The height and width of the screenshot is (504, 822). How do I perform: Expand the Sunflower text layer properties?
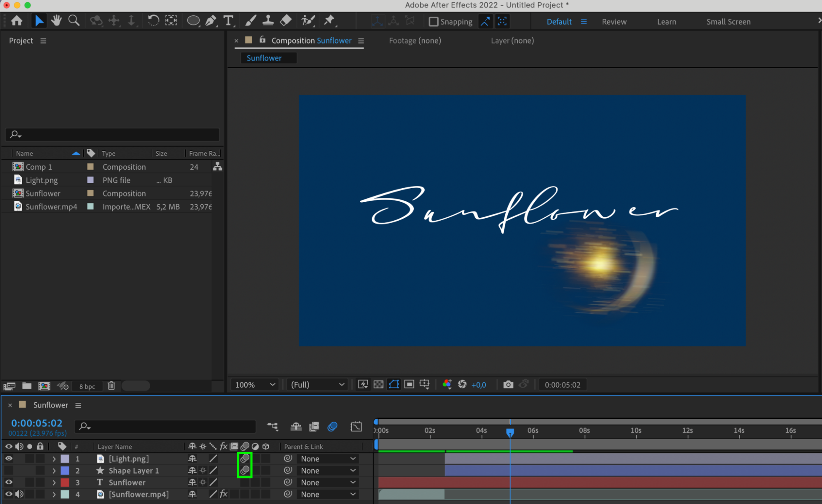click(x=54, y=482)
